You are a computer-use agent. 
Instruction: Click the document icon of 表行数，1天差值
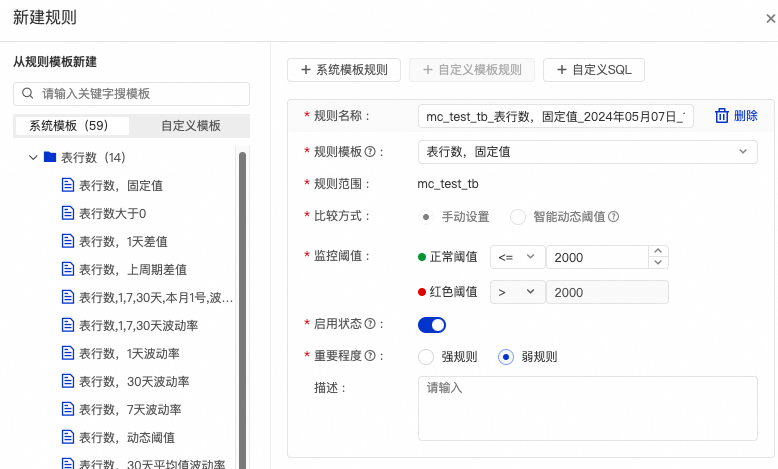(x=67, y=241)
